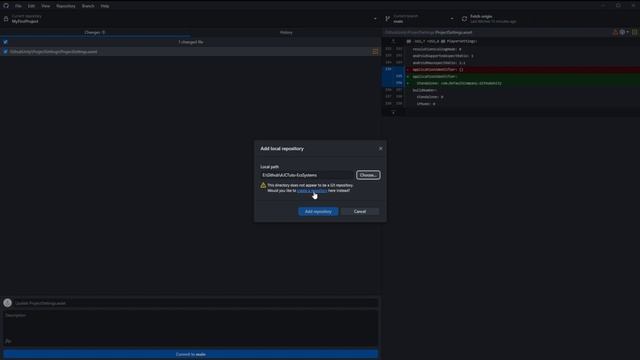
Task: Click the add co-authors icon
Action: pyautogui.click(x=8, y=341)
